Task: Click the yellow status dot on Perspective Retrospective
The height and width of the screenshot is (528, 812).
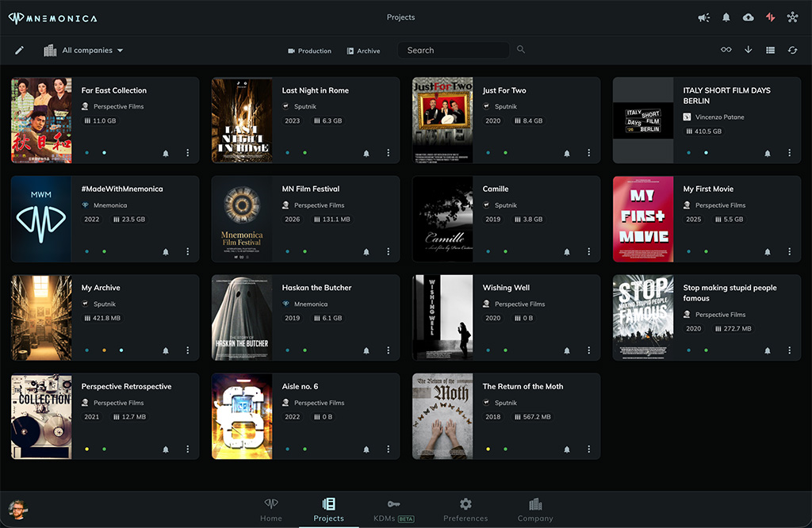Action: (x=86, y=450)
